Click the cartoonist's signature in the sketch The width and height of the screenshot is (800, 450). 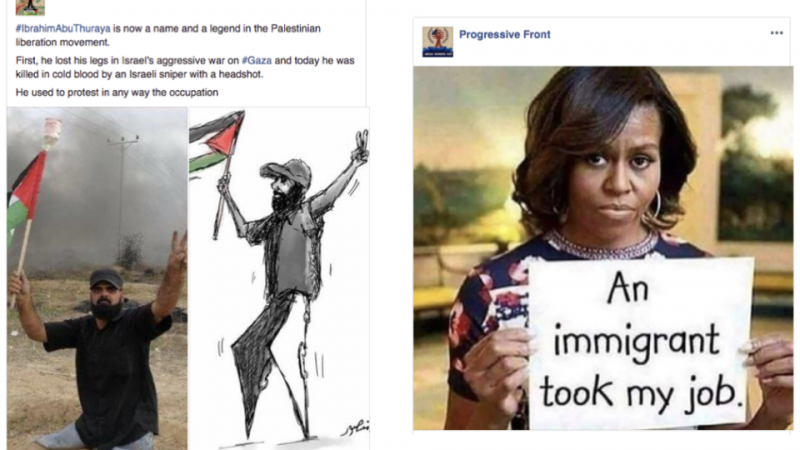(x=355, y=428)
